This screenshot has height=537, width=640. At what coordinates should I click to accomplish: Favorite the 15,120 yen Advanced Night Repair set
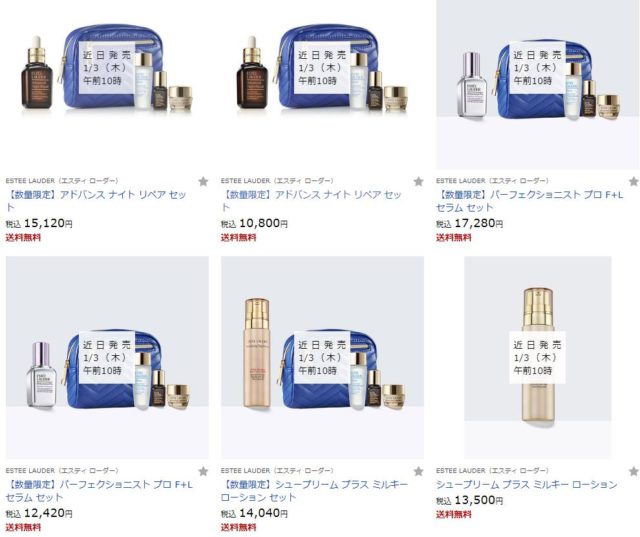click(203, 181)
